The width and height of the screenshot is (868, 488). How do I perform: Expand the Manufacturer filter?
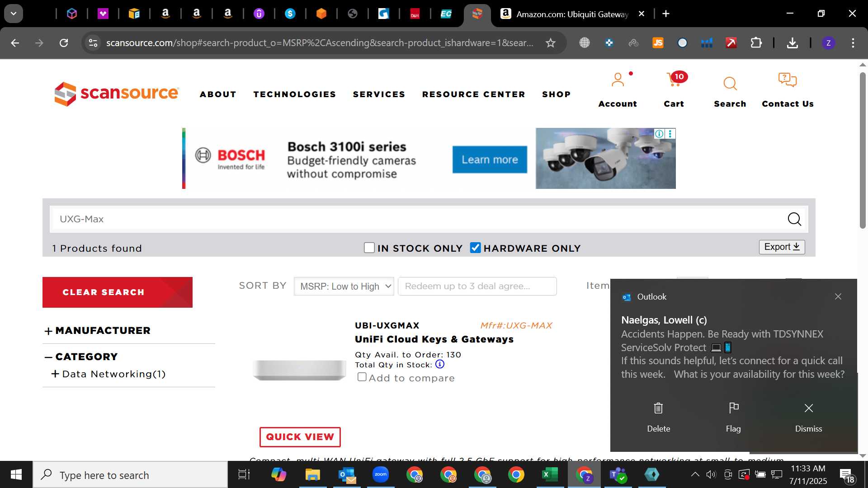point(48,331)
